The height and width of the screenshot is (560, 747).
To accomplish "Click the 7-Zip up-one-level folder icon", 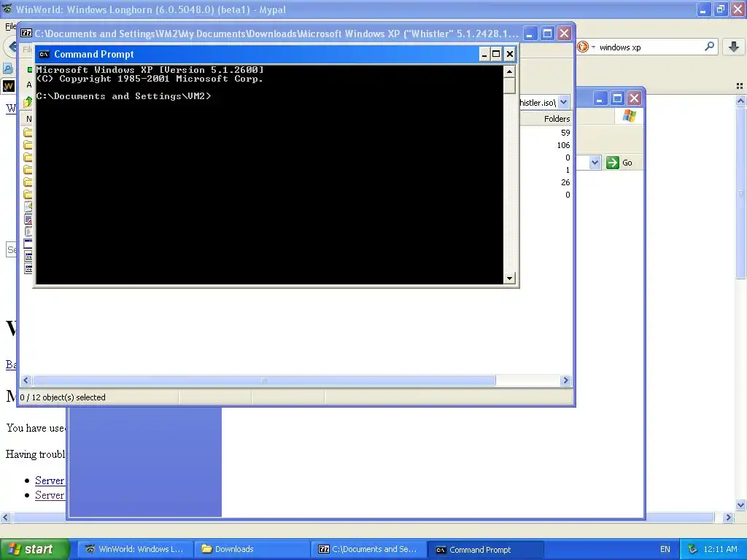I will click(27, 101).
